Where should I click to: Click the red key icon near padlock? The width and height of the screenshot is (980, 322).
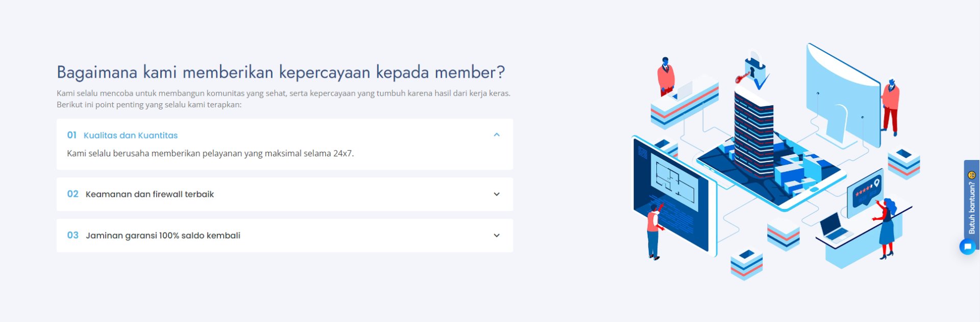pos(742,78)
